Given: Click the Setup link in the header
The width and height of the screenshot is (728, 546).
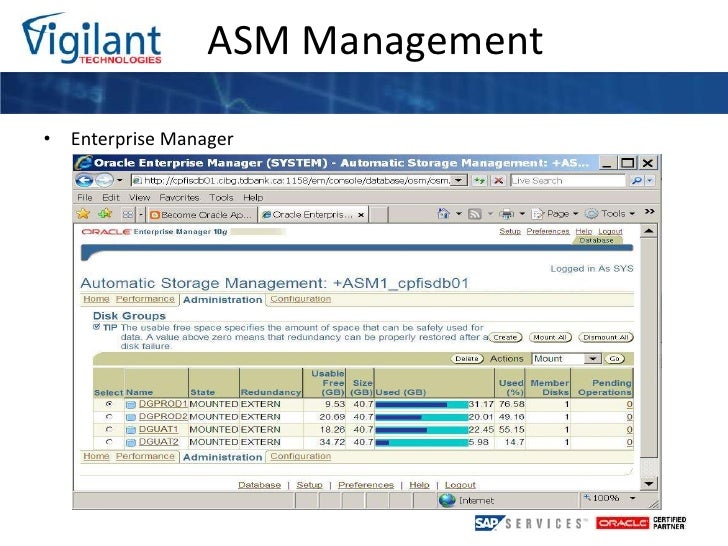Looking at the screenshot, I should point(510,231).
